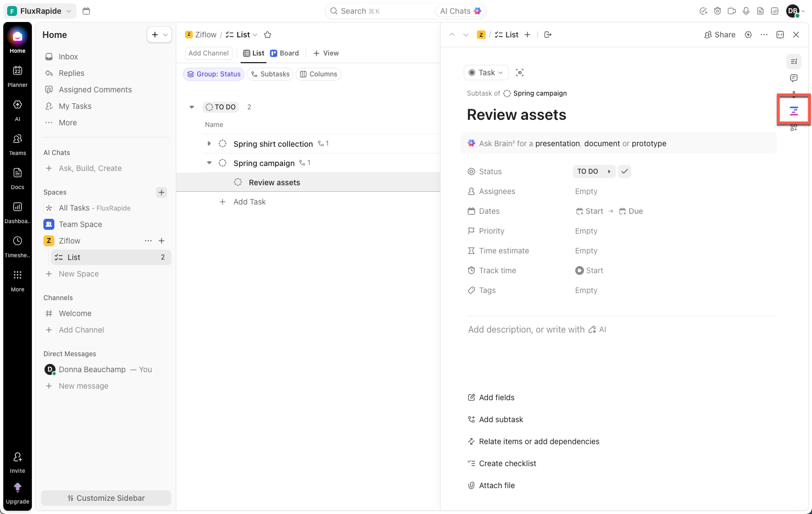Click Add subtask
The width and height of the screenshot is (812, 514).
[x=495, y=419]
